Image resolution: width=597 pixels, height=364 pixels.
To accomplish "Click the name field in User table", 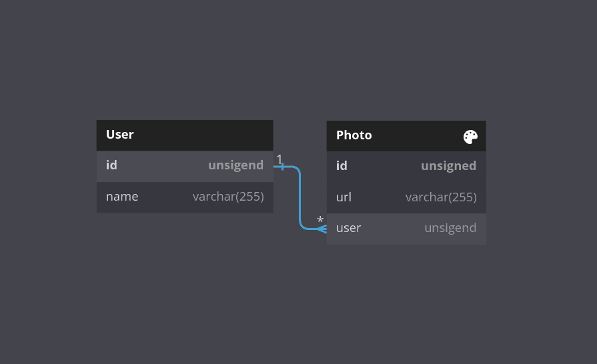I will coord(122,197).
